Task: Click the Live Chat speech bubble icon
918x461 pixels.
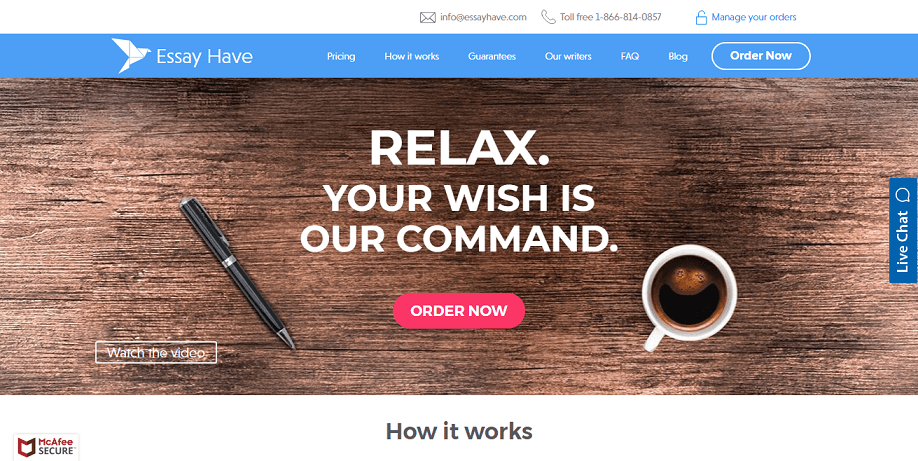Action: click(x=903, y=194)
